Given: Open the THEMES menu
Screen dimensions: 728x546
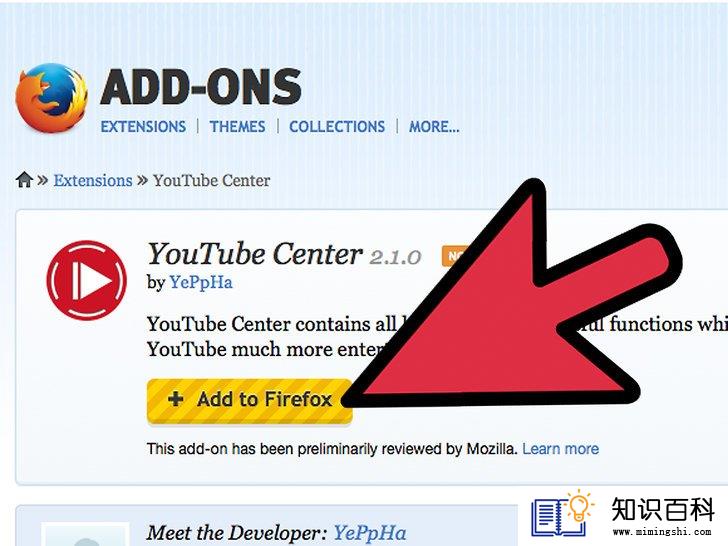Looking at the screenshot, I should click(x=237, y=127).
